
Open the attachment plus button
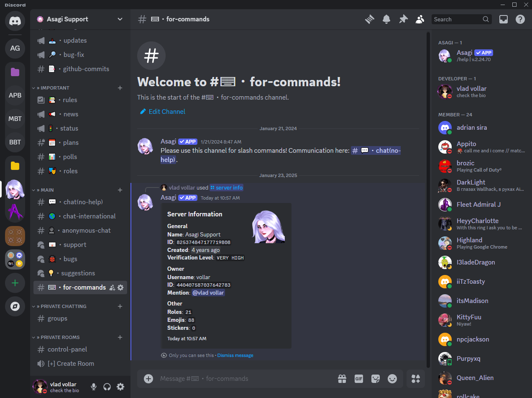(148, 379)
